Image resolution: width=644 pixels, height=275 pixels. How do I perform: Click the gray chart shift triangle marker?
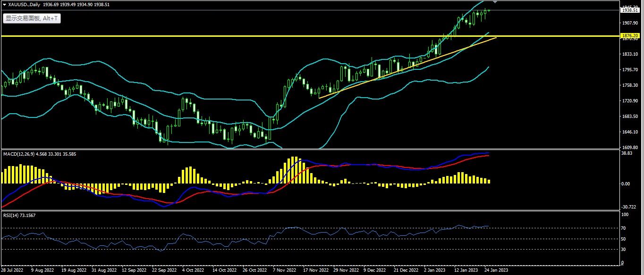pos(494,2)
